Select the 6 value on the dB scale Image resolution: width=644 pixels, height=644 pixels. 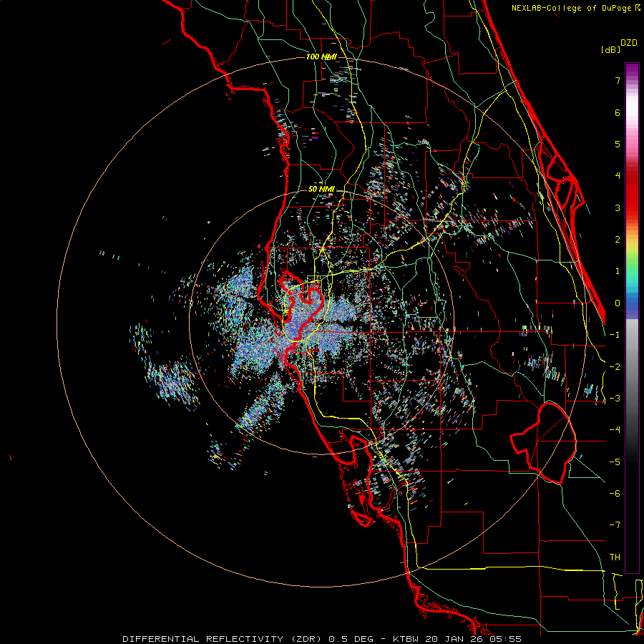pyautogui.click(x=618, y=112)
